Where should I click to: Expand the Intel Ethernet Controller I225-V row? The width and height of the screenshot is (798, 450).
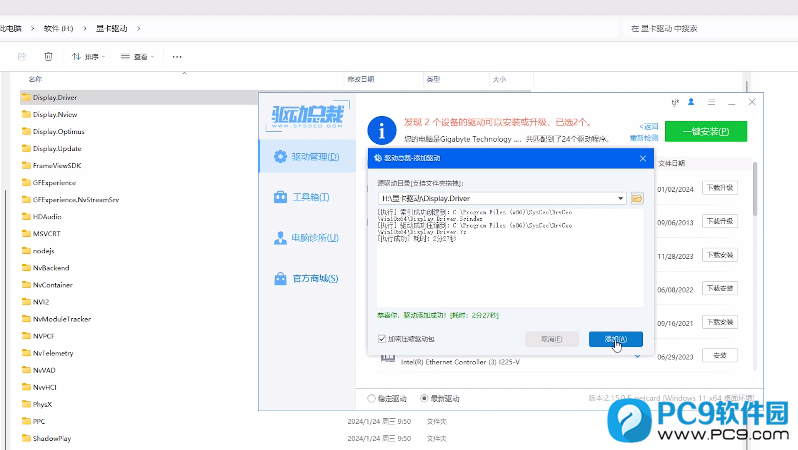coord(637,357)
